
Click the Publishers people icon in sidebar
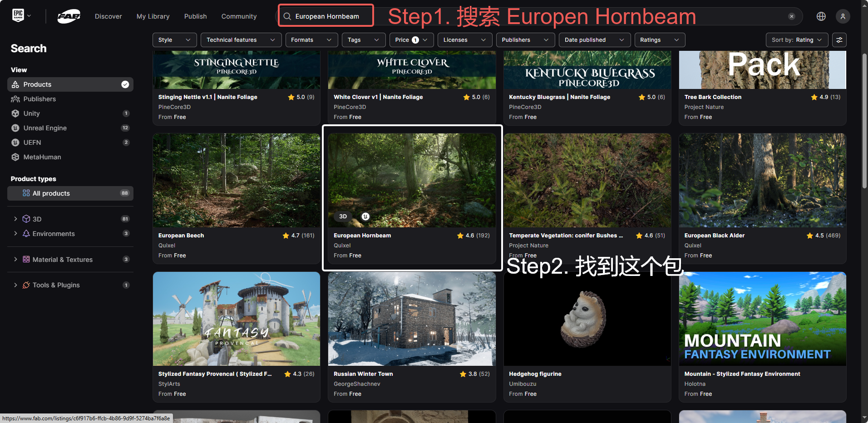15,99
